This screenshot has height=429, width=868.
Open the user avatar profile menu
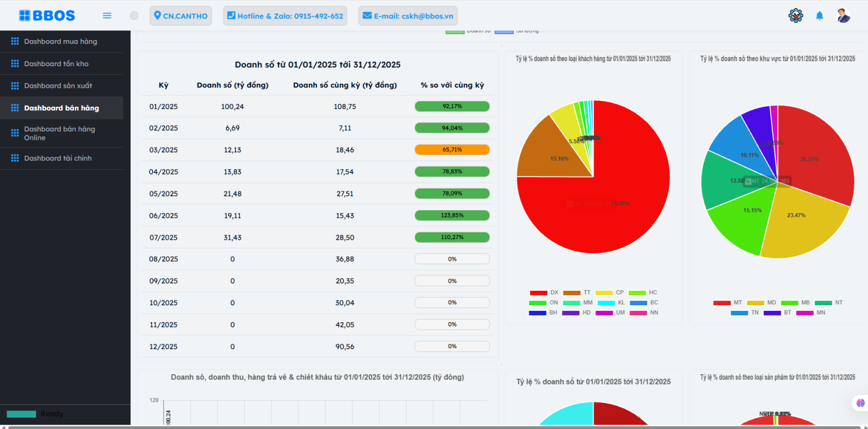843,16
